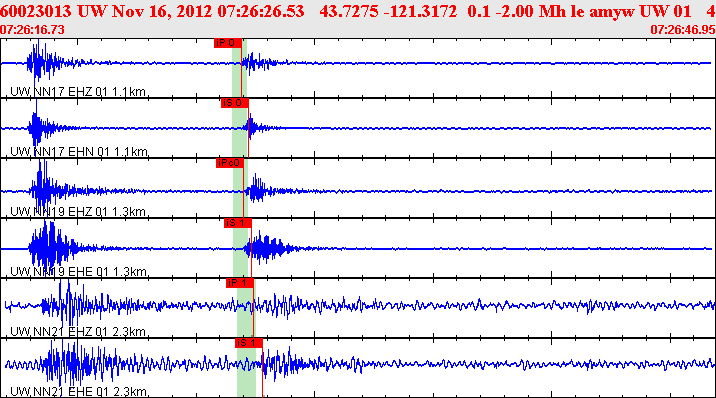Viewport: 716px width, 398px height.
Task: Click the end time 07:26:46.95 label
Action: pos(683,30)
